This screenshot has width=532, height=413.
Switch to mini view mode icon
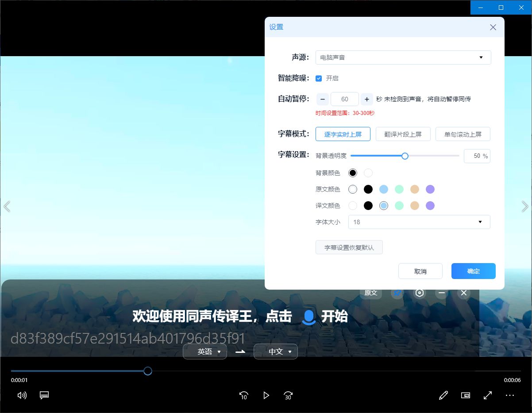pos(466,395)
